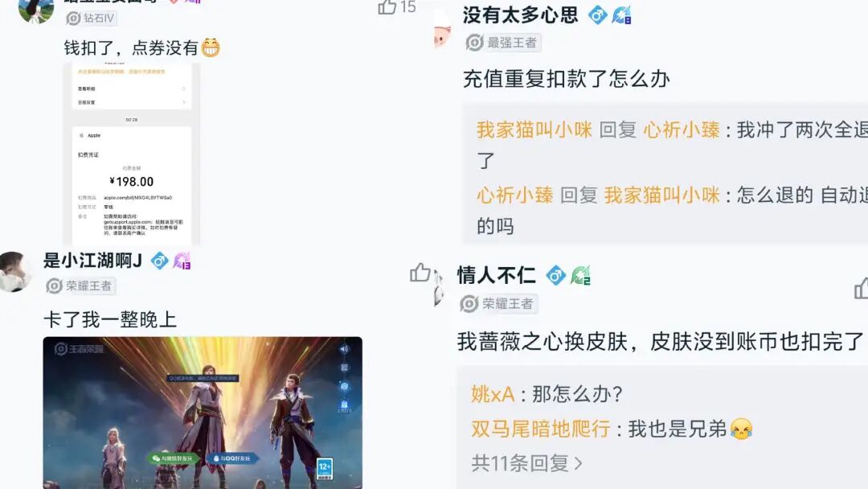Like the comment with 15 thumbs up
Screen dimensions: 868x489
387,6
